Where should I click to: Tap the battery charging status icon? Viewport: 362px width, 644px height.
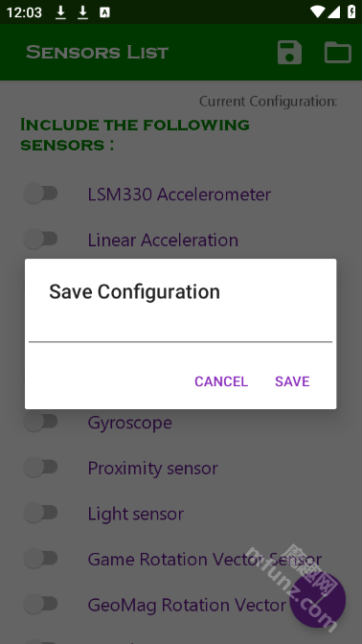351,11
